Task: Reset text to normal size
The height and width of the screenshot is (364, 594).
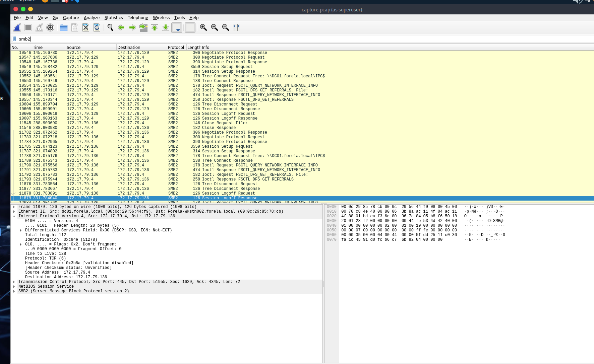Action: [226, 27]
